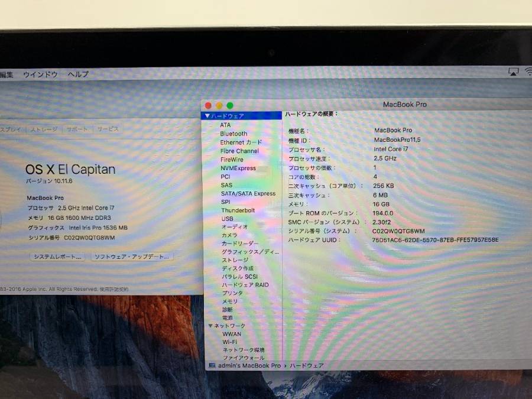This screenshot has width=532, height=399.
Task: Switch to サービス tab
Action: point(108,129)
